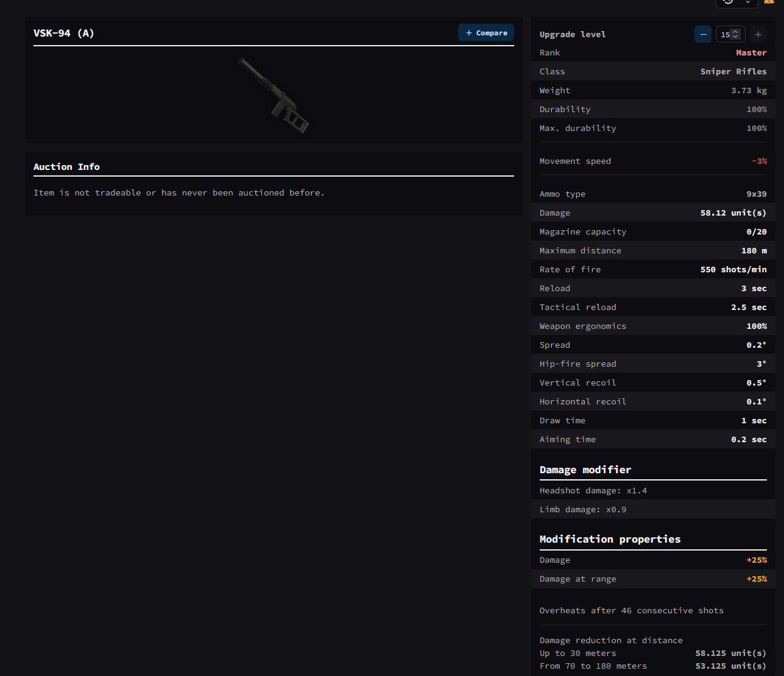Click the 'Damage modifier' section heading

585,470
